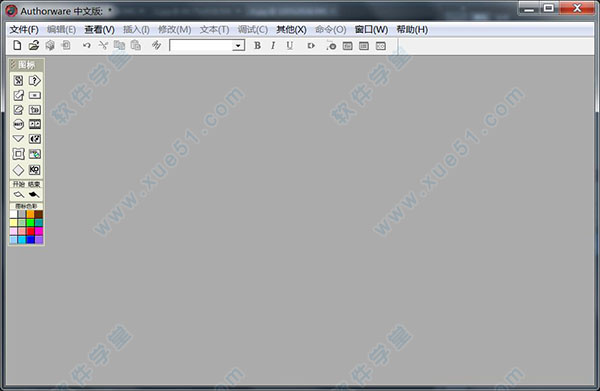Click the Restart run toolbar icon
The image size is (600, 391).
(x=311, y=46)
